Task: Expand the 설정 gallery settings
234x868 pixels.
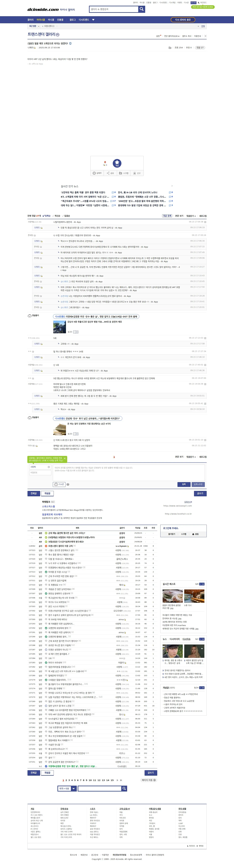Action: point(158,36)
